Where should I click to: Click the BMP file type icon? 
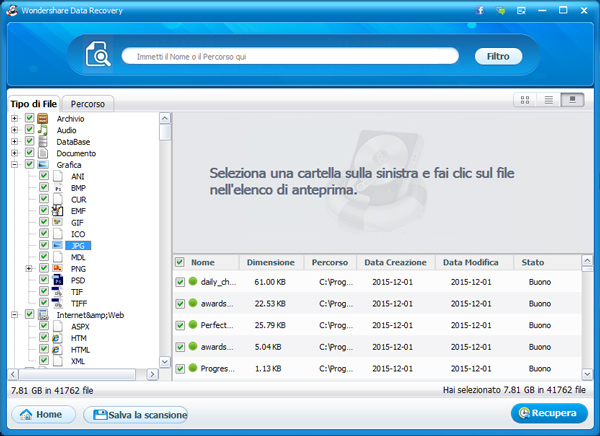click(58, 188)
